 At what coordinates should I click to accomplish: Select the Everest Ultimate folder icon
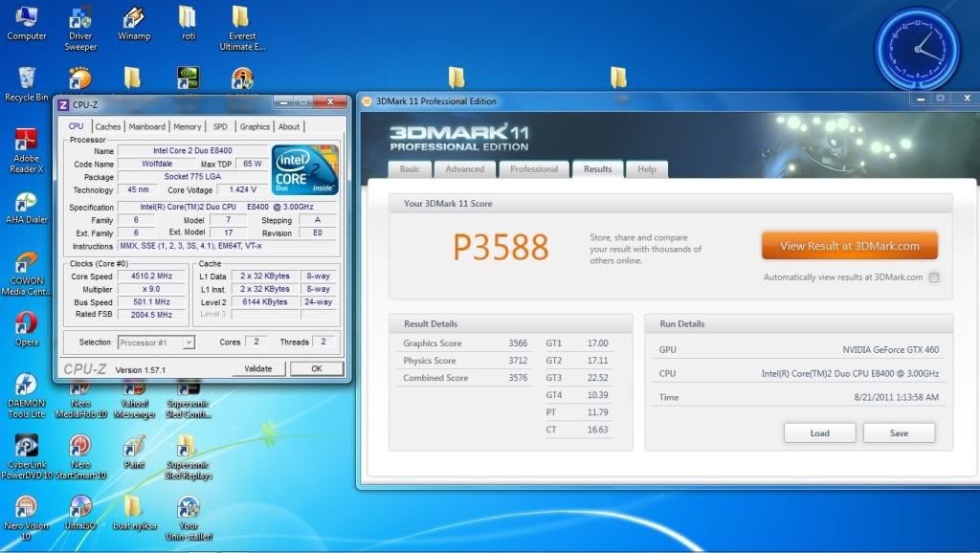pos(242,28)
